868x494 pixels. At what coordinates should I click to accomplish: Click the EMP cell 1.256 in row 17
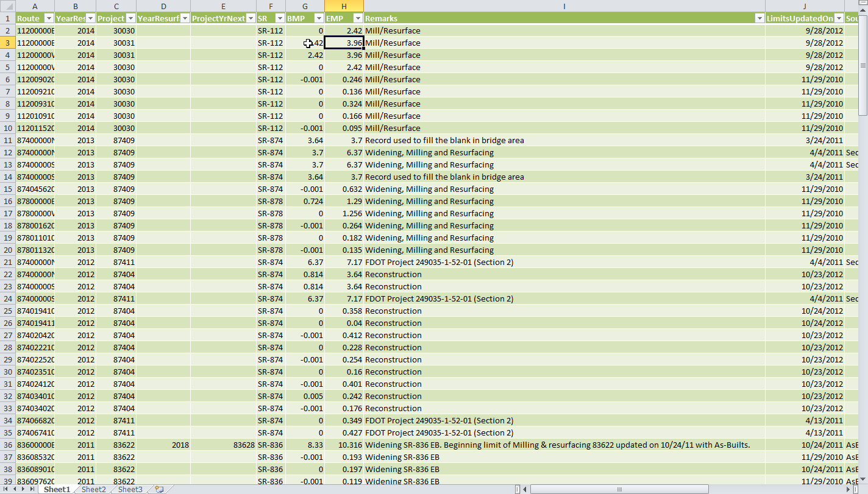coord(344,213)
